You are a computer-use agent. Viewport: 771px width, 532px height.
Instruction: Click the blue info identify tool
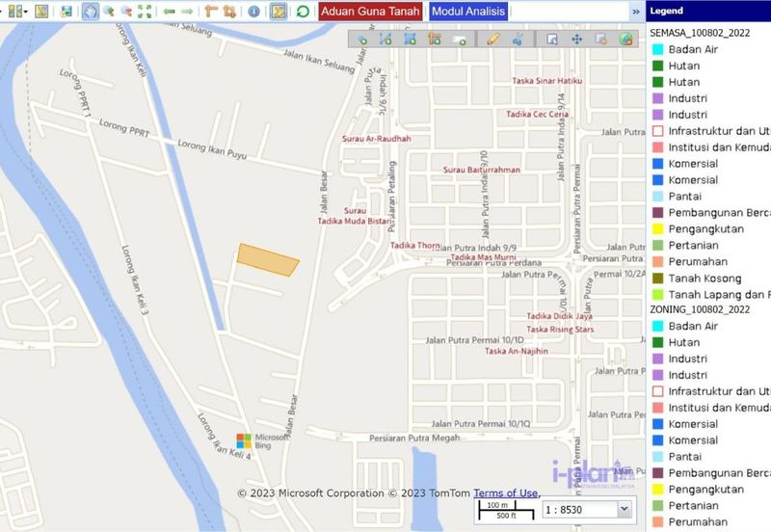pos(253,12)
